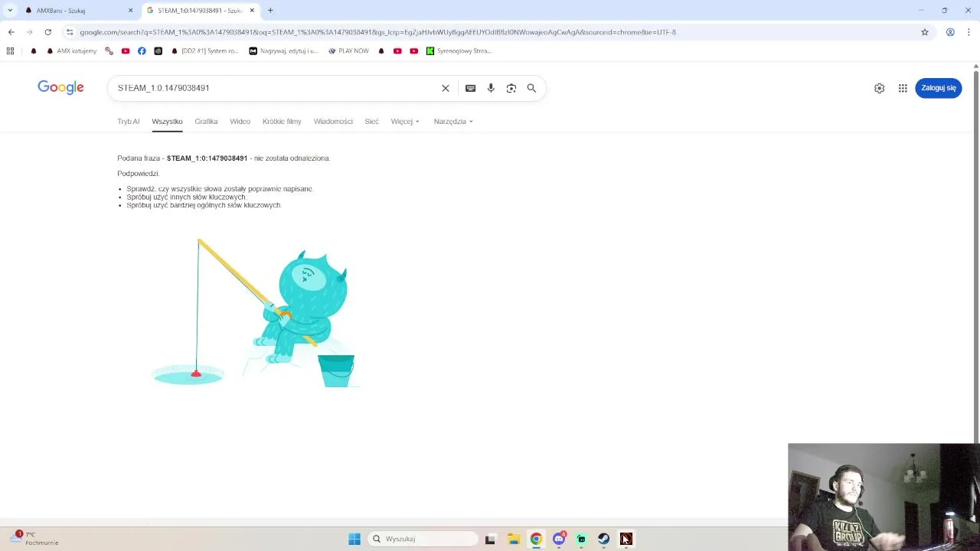Start voice search with the microphone
The height and width of the screenshot is (551, 980).
[491, 88]
